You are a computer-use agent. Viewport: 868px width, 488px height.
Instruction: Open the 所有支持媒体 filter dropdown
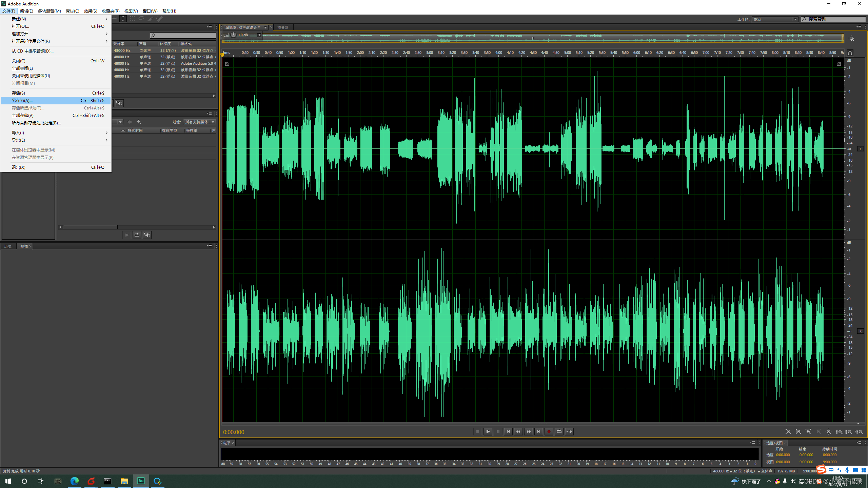tap(199, 122)
